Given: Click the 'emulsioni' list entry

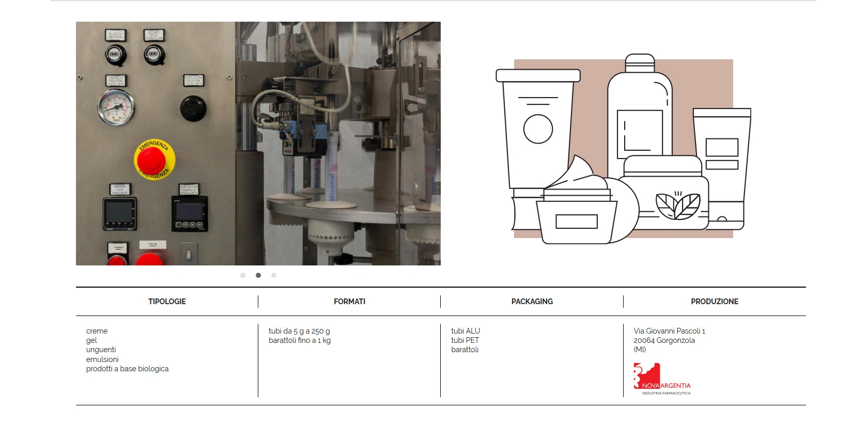Looking at the screenshot, I should (x=102, y=359).
